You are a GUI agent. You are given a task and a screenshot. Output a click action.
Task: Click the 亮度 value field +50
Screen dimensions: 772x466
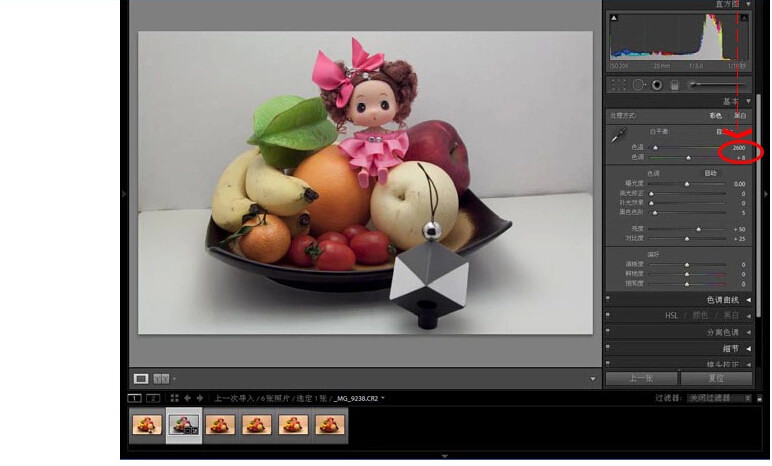[x=739, y=230]
